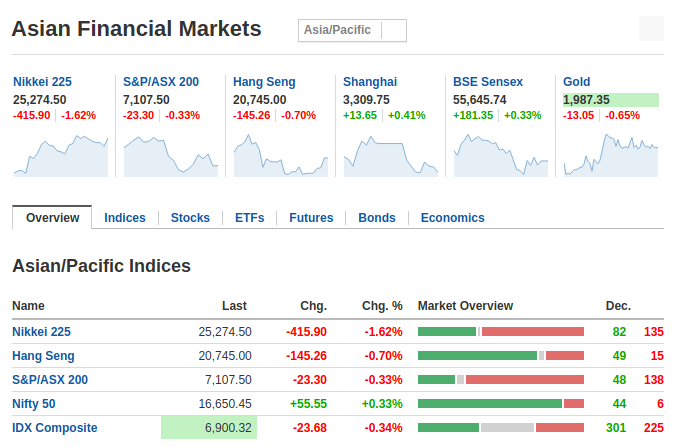Click Shanghai change +0.41%
The image size is (678, 447).
pos(406,115)
